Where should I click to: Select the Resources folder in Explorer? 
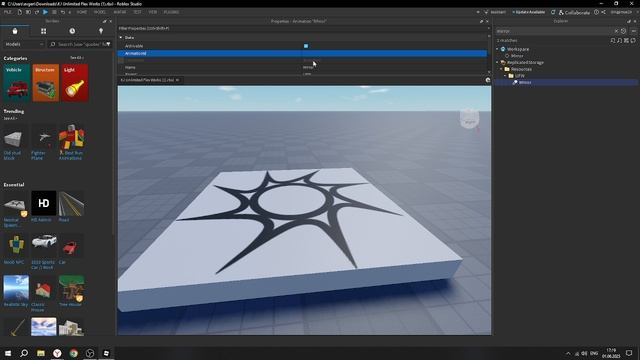click(521, 69)
